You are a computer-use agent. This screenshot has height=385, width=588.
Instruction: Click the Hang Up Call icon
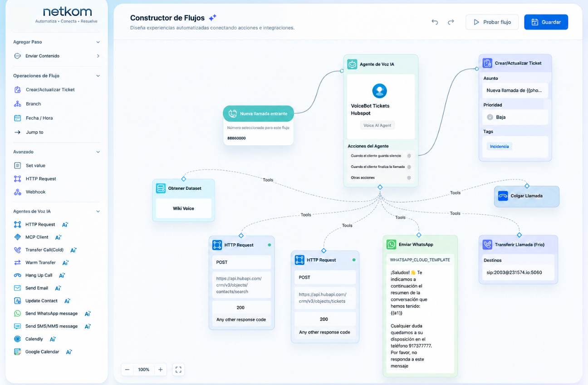tap(18, 275)
